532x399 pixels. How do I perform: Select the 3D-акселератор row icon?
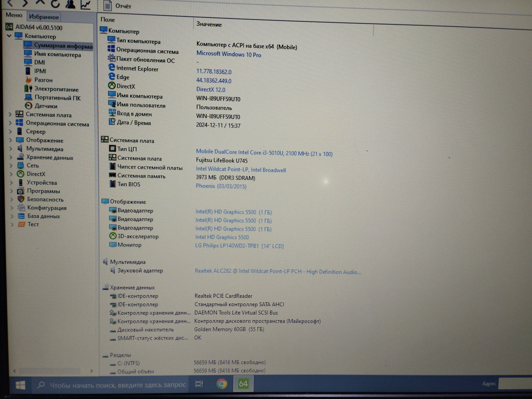[x=112, y=236]
